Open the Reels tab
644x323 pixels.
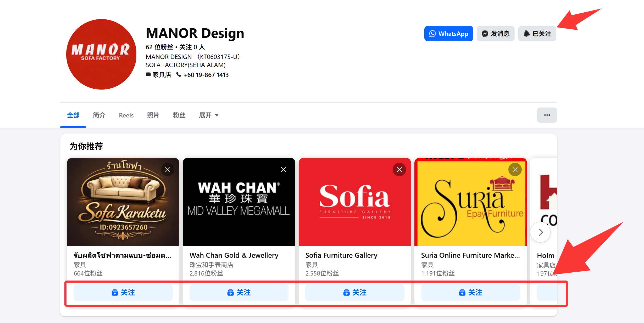[x=126, y=115]
